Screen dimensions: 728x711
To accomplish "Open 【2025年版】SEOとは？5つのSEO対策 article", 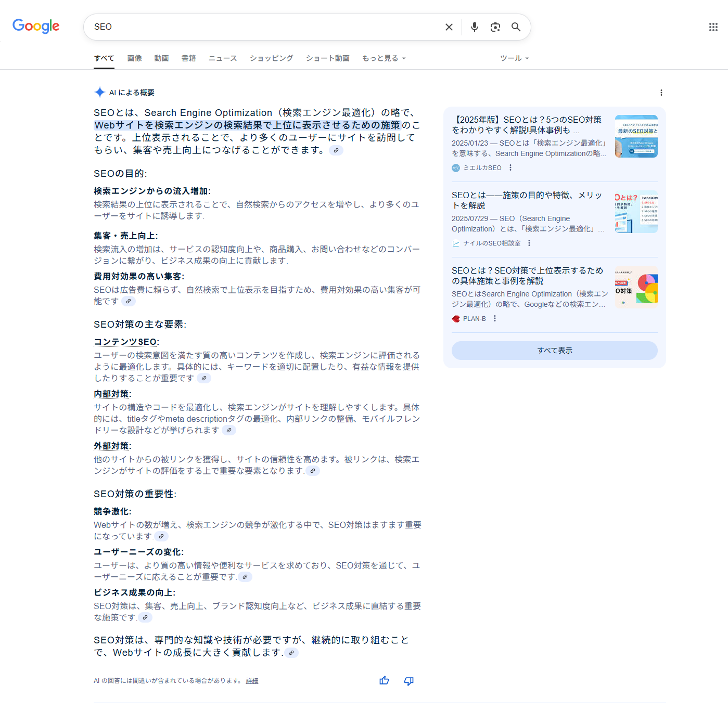I will tap(527, 125).
